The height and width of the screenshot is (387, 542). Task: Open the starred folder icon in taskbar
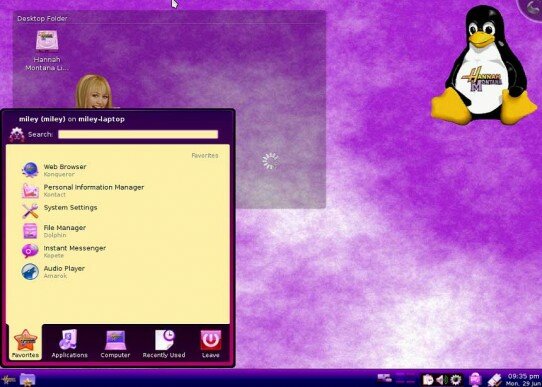27,380
